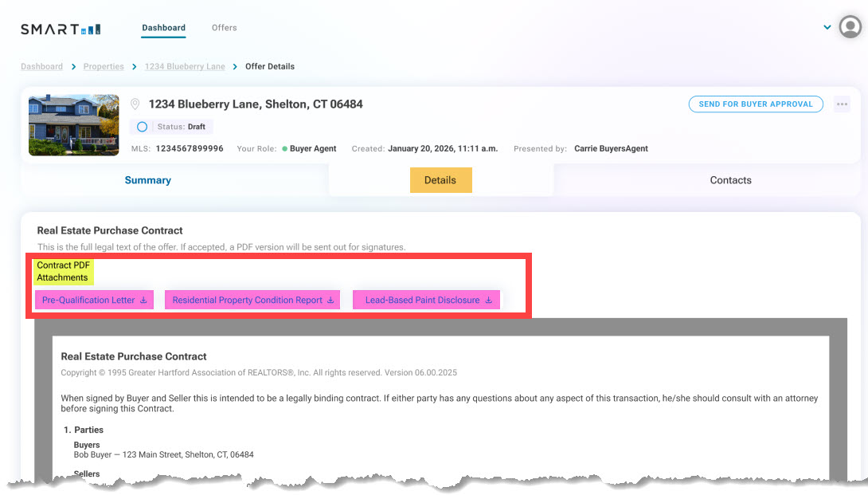Click the address heading 1234 Blueberry Lane, Shelton
Image resolution: width=868 pixels, height=495 pixels.
(256, 104)
